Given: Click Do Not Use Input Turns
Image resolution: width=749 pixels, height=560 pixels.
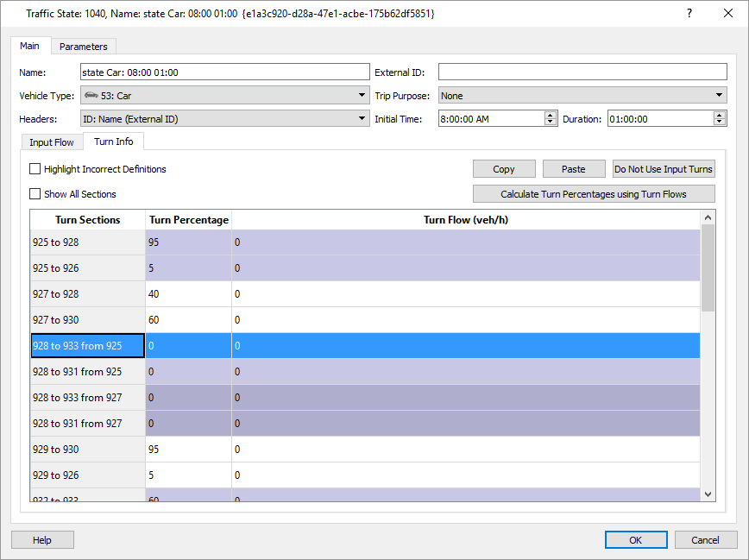Looking at the screenshot, I should coord(664,169).
